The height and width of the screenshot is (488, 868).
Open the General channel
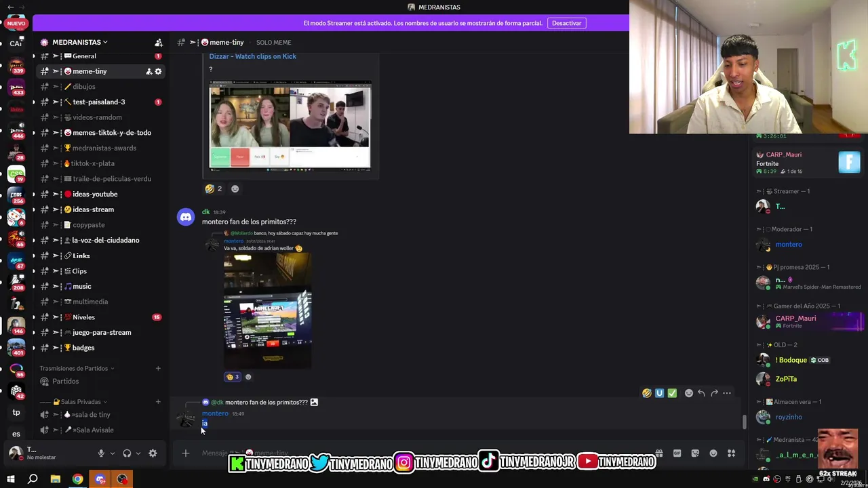click(101, 56)
